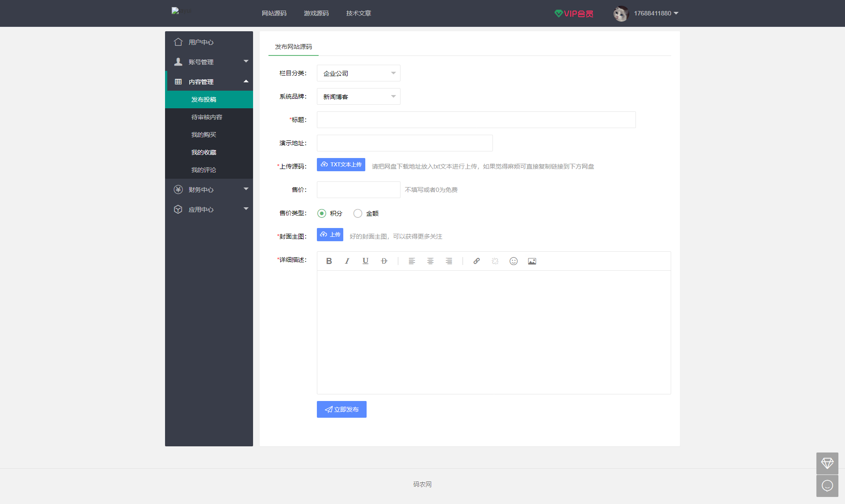The height and width of the screenshot is (504, 845).
Task: Apply underline formatting in the editor
Action: 365,261
